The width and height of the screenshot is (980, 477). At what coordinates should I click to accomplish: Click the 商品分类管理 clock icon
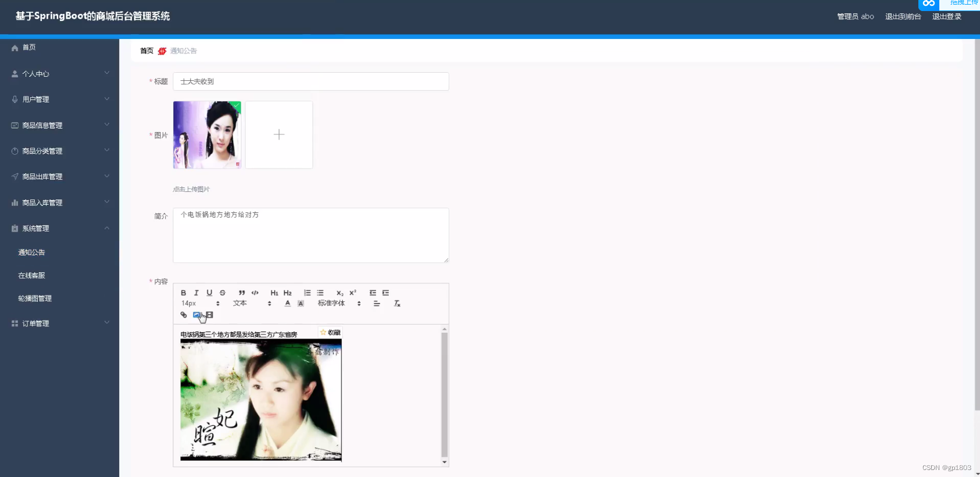[x=15, y=151]
